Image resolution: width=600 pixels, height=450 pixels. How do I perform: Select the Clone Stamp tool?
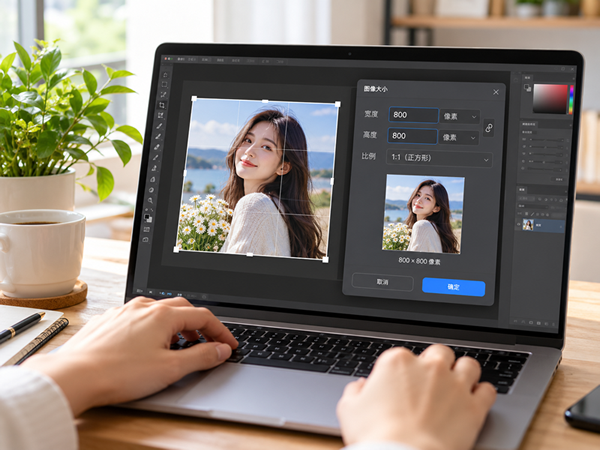pyautogui.click(x=154, y=168)
